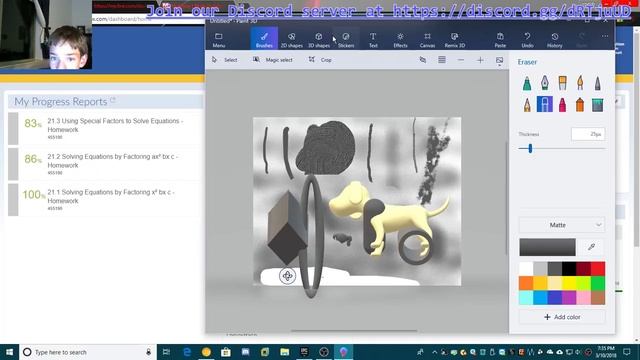Choose the brown color swatch
640x360 pixels.
coord(598,298)
